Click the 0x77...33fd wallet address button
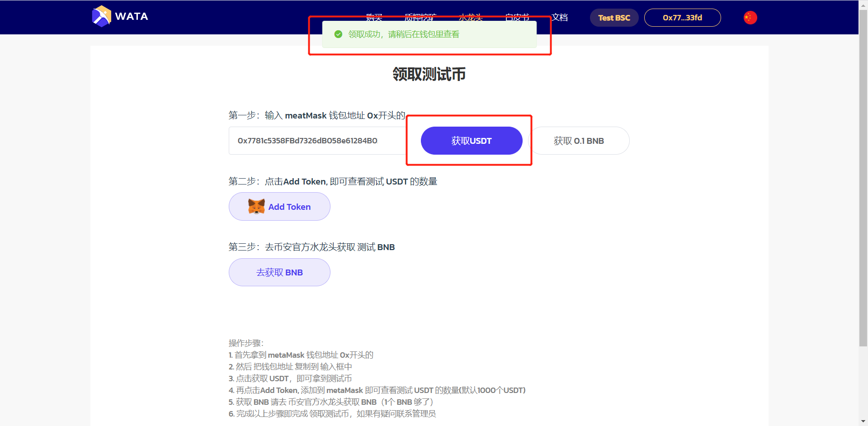Screen dimensions: 868x426 pos(683,18)
